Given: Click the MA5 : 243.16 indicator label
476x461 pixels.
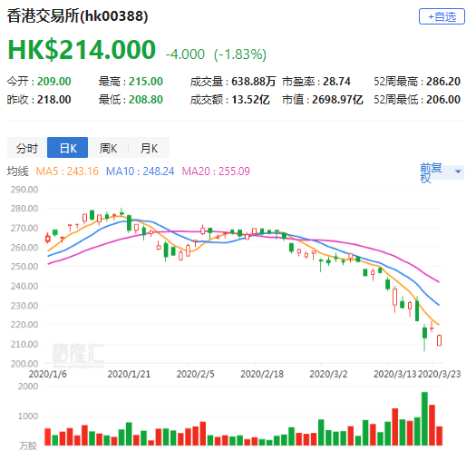Looking at the screenshot, I should 67,172.
